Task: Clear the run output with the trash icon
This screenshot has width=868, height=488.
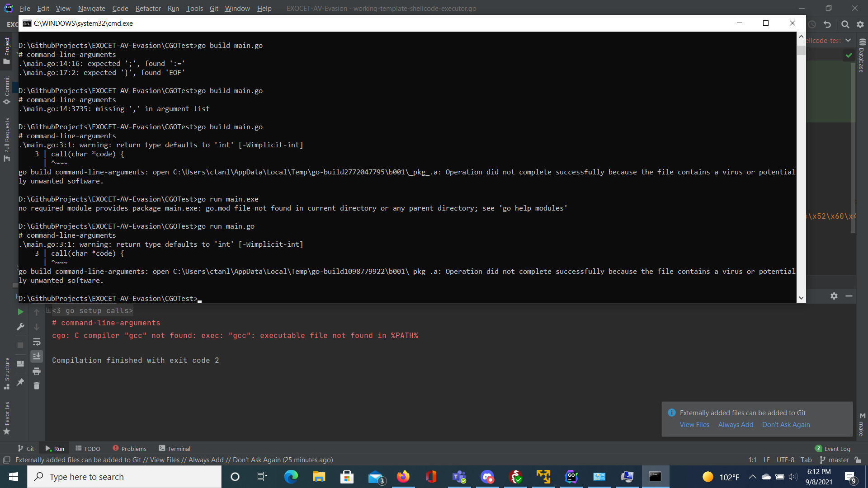Action: coord(37,386)
